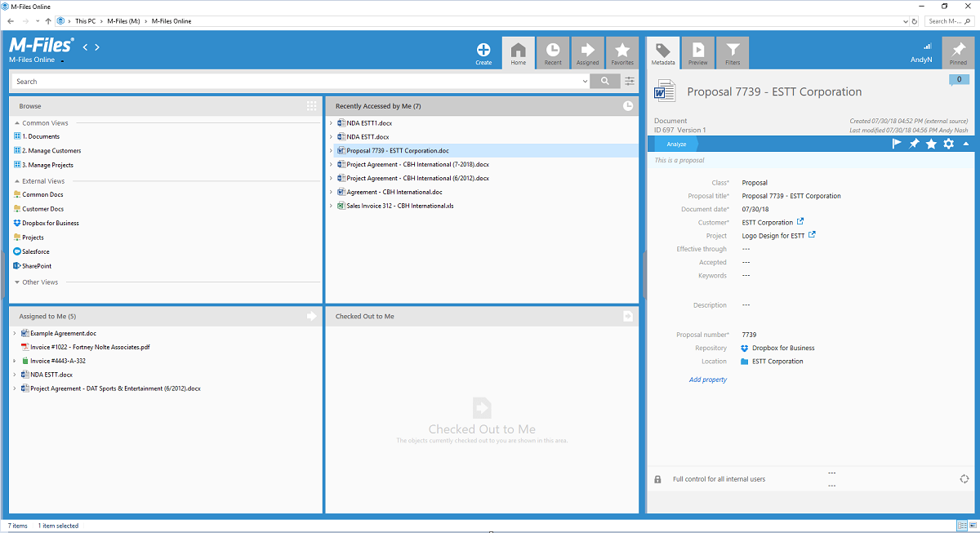Show Pinned items in the right panel
This screenshot has height=533, width=980.
pos(958,51)
